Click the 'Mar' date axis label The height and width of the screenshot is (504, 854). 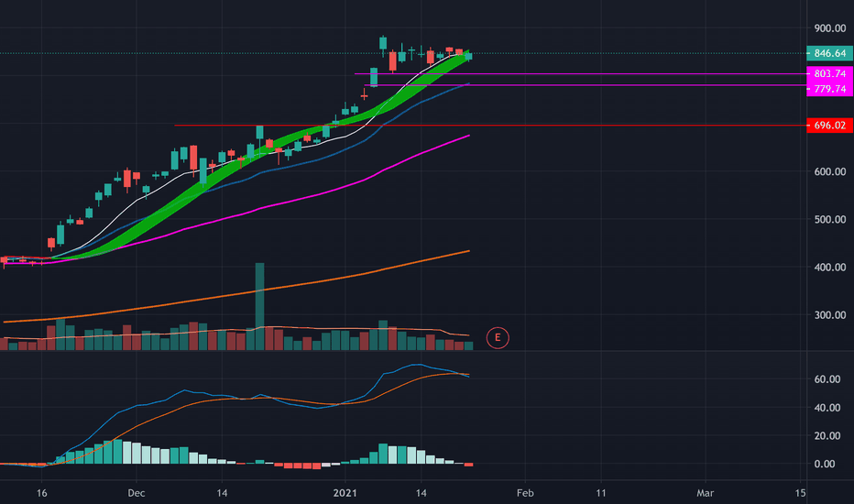706,493
